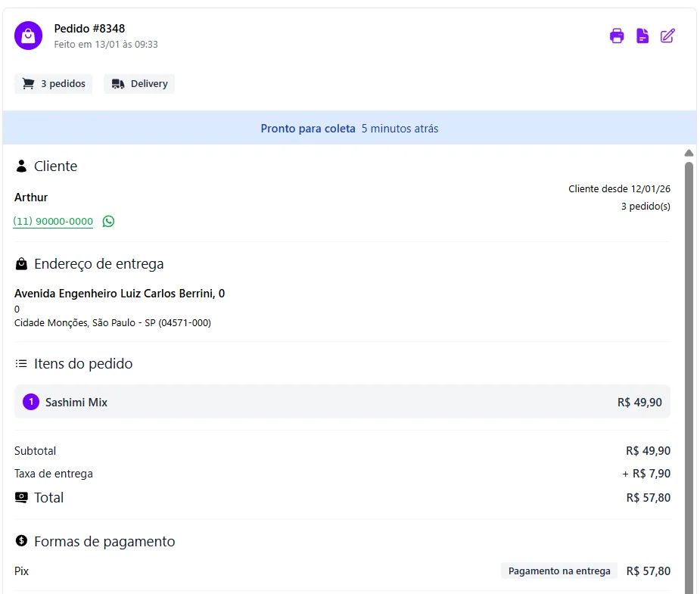Image resolution: width=700 pixels, height=594 pixels.
Task: Click the Pix amount R$ 57,80
Action: (x=649, y=571)
